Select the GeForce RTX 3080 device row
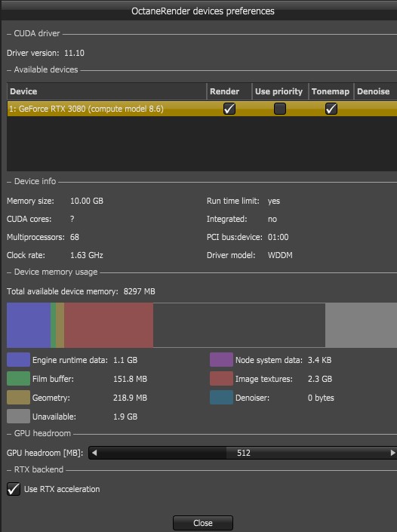Image resolution: width=397 pixels, height=532 pixels. pyautogui.click(x=202, y=109)
